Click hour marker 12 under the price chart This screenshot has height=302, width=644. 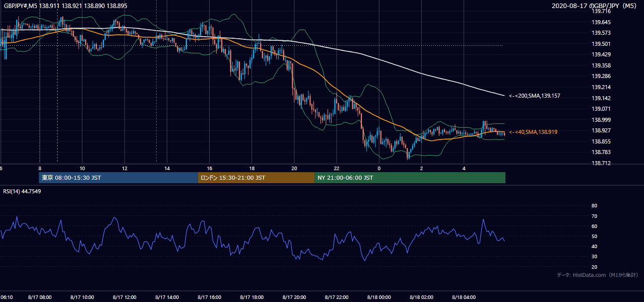pos(124,169)
